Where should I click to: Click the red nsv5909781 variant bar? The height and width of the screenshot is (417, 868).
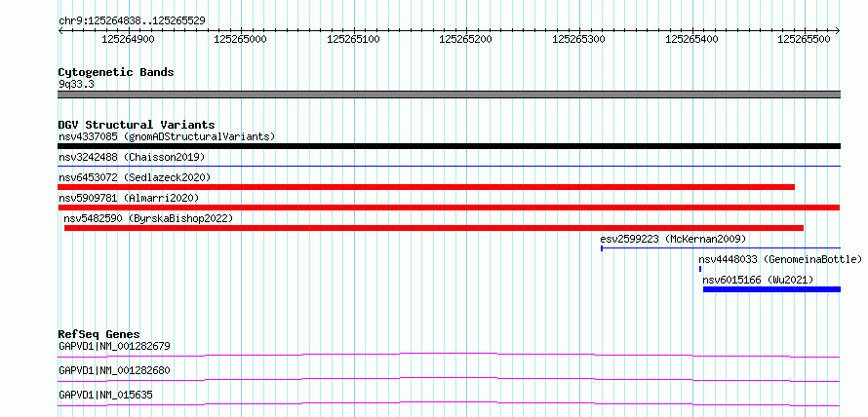[x=449, y=208]
